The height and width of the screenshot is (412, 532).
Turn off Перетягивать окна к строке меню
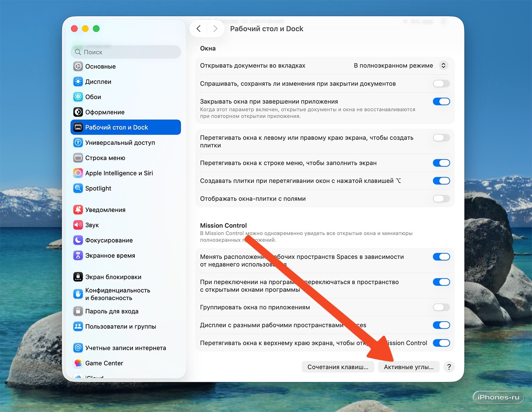[x=441, y=163]
